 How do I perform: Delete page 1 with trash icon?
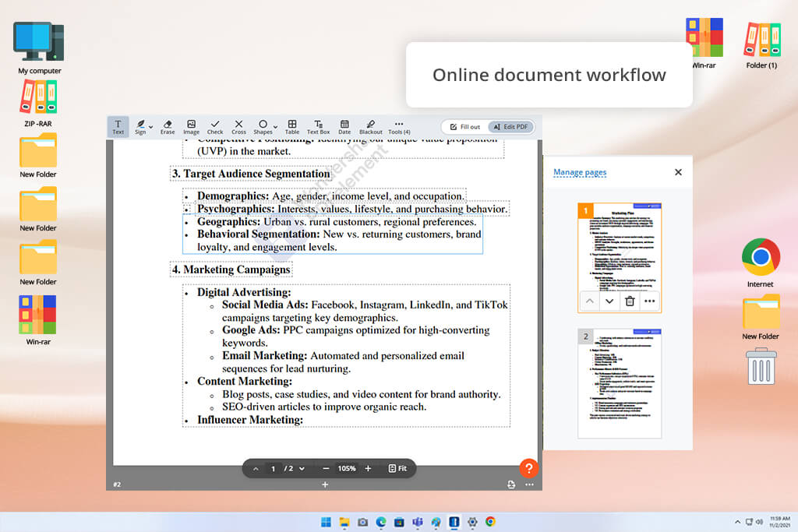(630, 301)
